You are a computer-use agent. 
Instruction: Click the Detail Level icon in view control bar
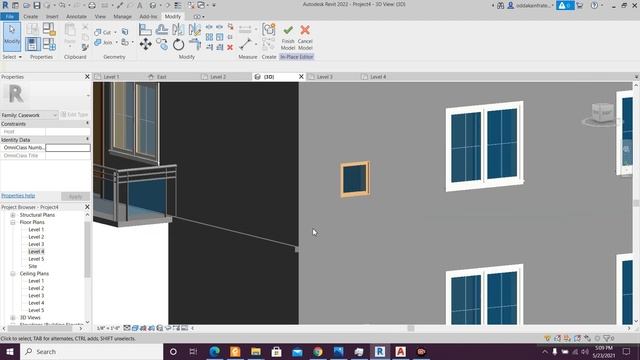[x=127, y=328]
